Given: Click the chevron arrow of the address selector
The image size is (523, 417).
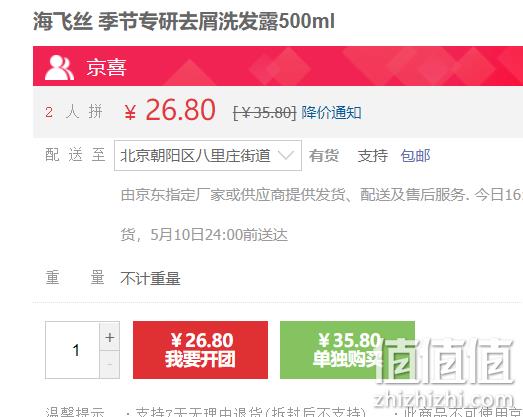Looking at the screenshot, I should click(286, 155).
